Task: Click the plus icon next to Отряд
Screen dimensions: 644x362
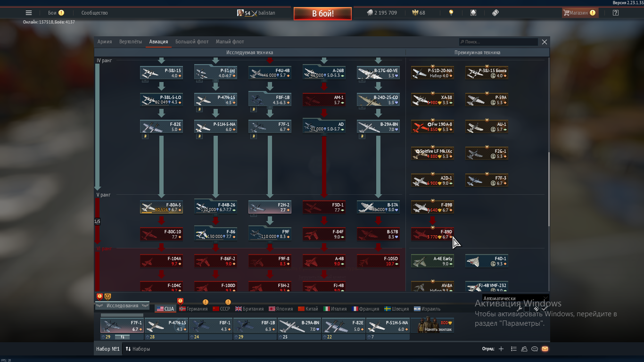Action: click(501, 349)
